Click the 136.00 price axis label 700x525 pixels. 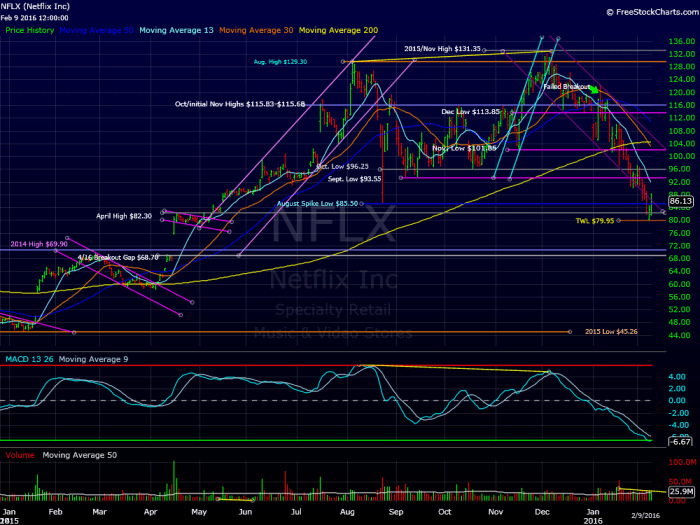pos(682,42)
